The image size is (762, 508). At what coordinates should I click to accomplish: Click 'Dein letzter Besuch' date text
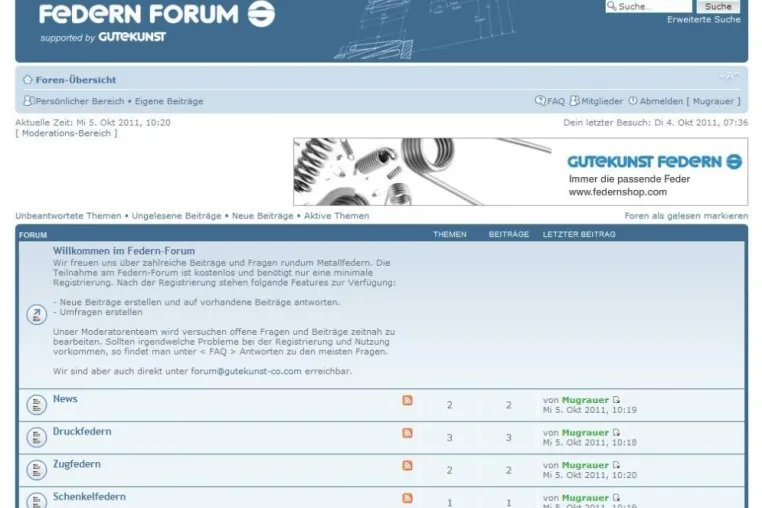click(x=656, y=123)
